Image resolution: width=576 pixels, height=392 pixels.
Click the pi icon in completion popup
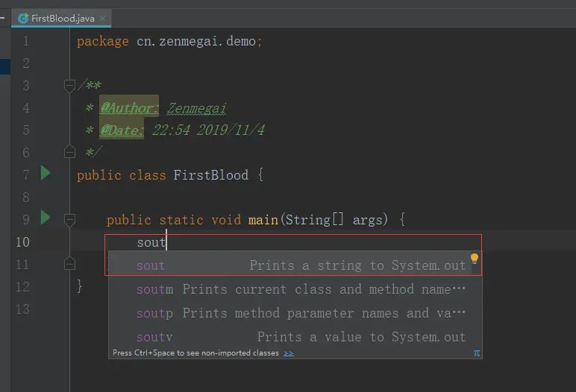pos(477,353)
